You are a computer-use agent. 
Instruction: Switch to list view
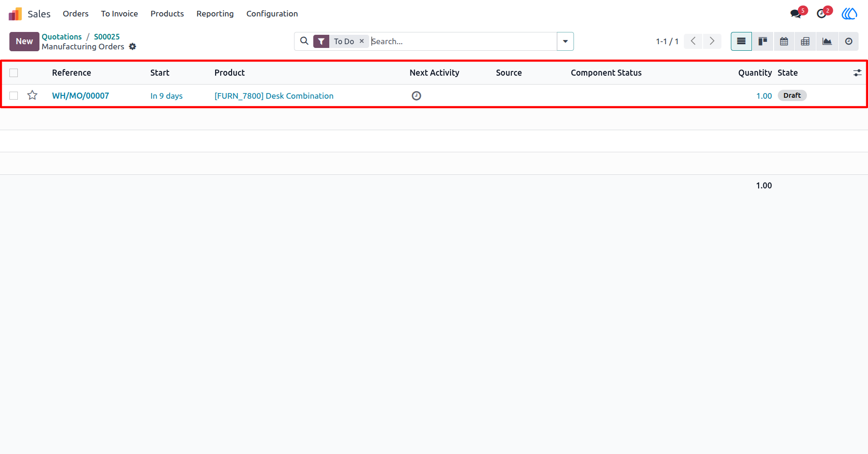(741, 41)
